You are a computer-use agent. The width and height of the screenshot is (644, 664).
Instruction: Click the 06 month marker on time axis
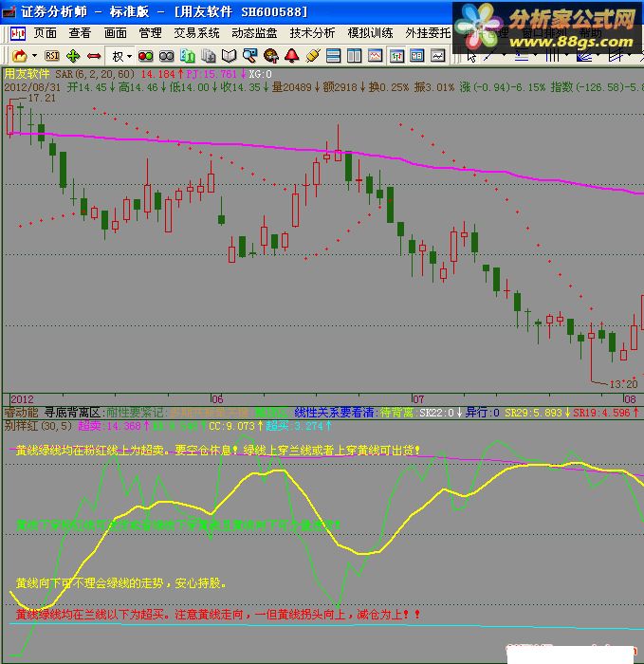coord(217,399)
